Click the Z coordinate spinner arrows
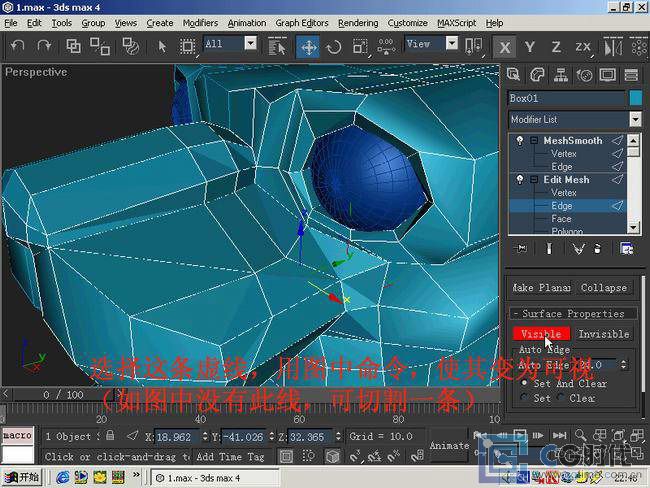The width and height of the screenshot is (650, 488). tap(338, 436)
